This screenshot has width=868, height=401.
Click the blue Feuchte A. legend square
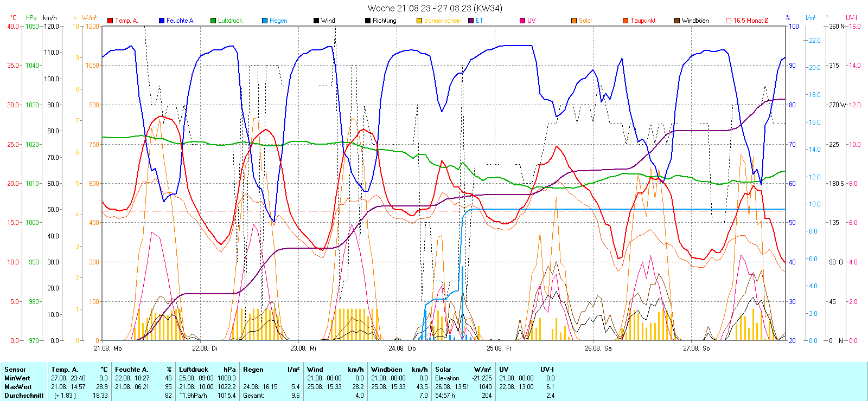pos(162,21)
